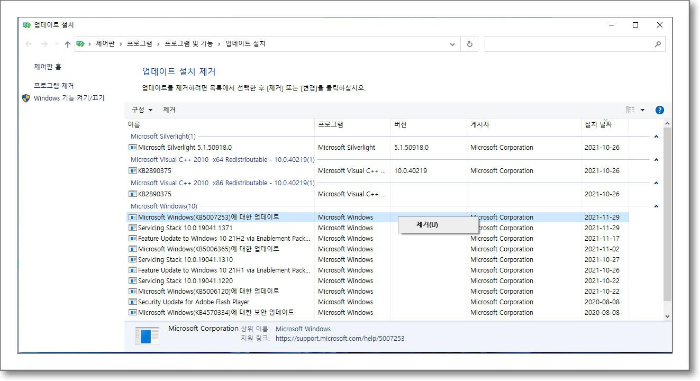Click the large update icon in details pane
The height and width of the screenshot is (381, 700).
(147, 336)
